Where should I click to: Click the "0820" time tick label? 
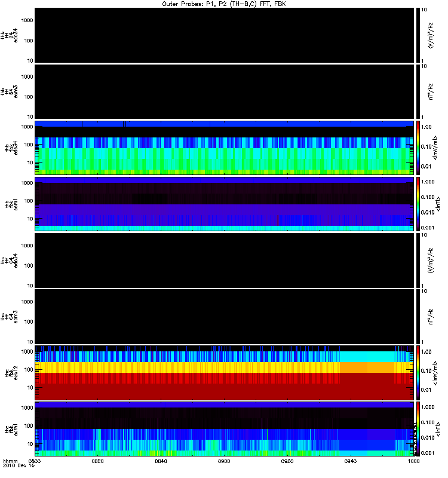point(97,461)
